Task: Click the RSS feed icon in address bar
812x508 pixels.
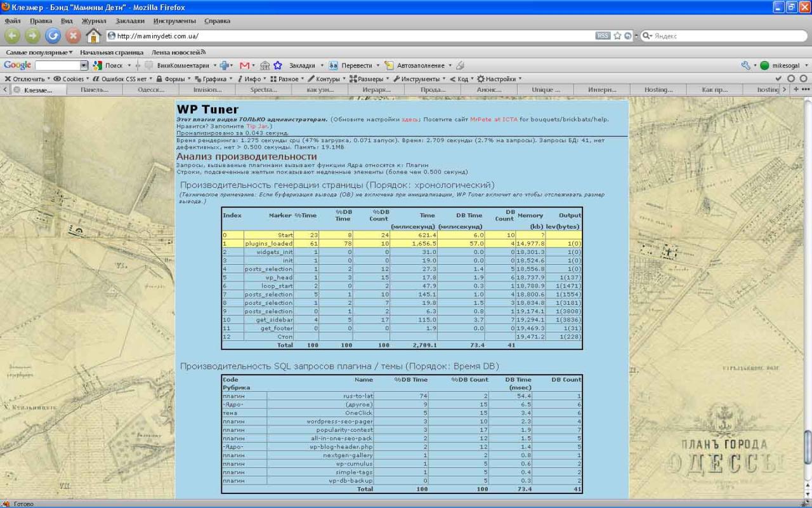Action: point(603,36)
